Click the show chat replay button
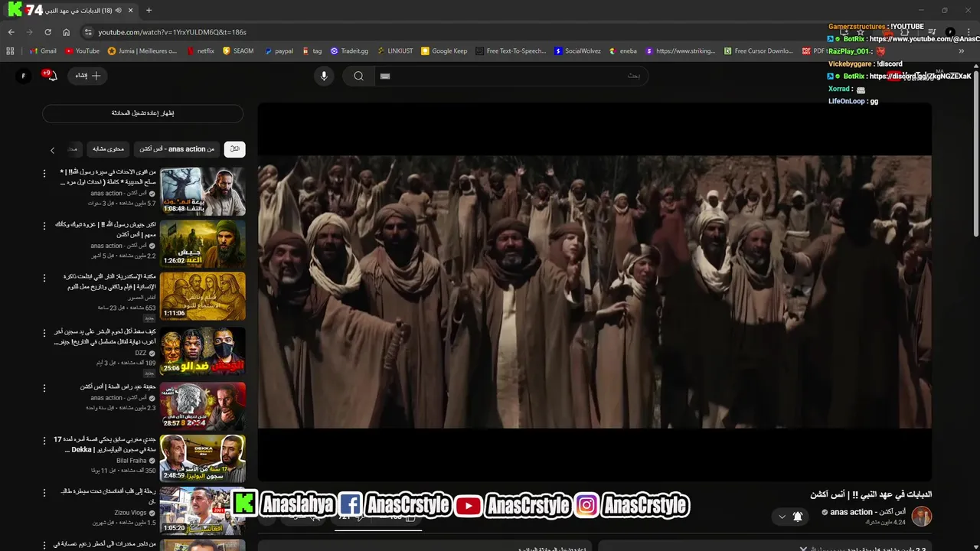 click(142, 113)
